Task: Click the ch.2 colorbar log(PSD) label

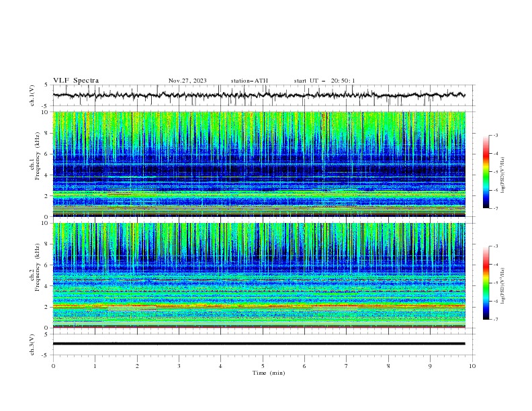Action: tap(503, 286)
